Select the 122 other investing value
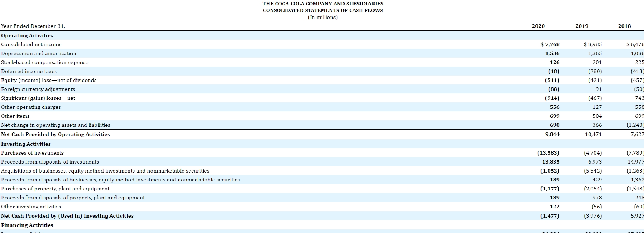This screenshot has width=644, height=233. click(x=555, y=207)
